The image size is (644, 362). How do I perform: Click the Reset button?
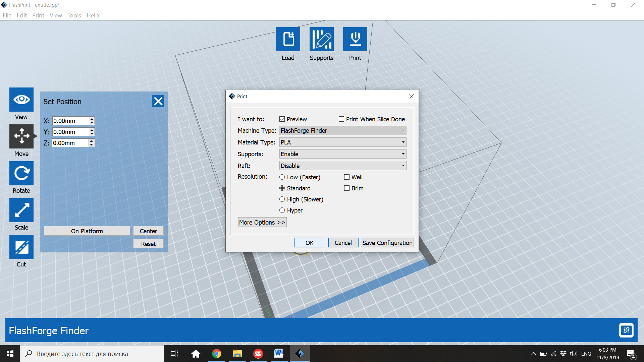click(x=148, y=244)
